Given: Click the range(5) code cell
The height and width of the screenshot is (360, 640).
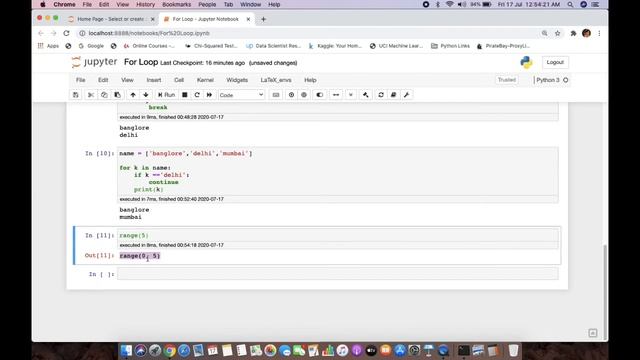Looking at the screenshot, I should pyautogui.click(x=338, y=236).
